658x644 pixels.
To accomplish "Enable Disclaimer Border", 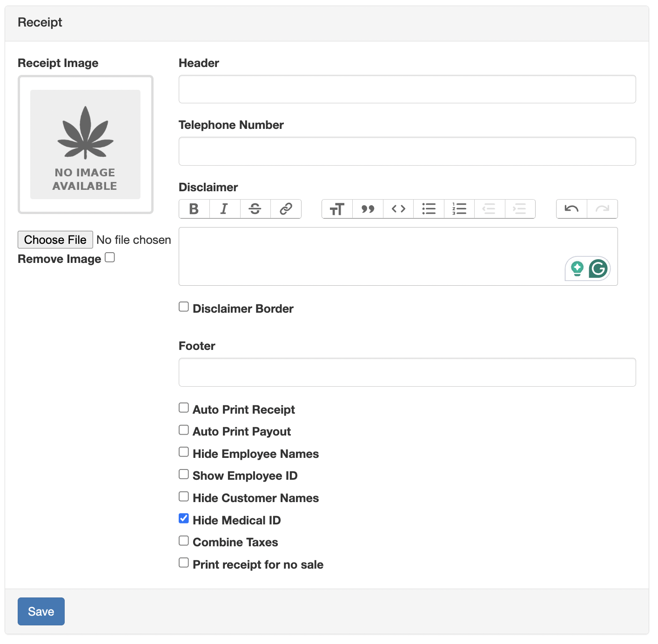I will (184, 307).
